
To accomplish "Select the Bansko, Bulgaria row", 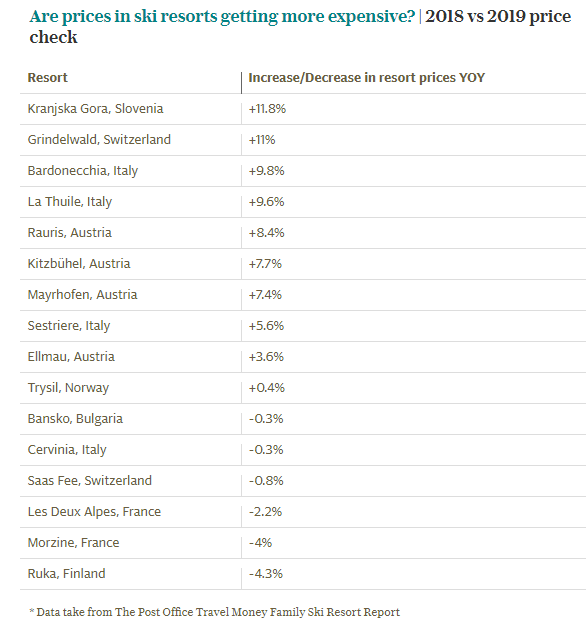I will coord(303,419).
